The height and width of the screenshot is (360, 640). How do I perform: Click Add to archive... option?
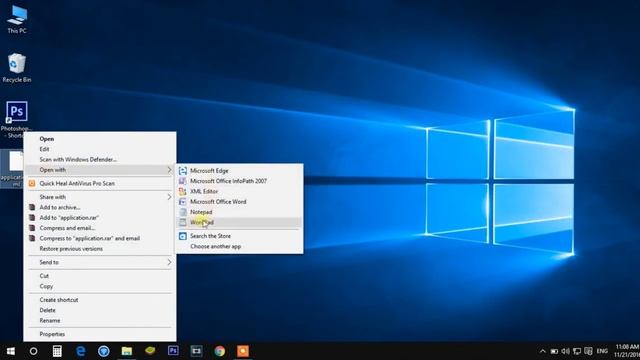[100, 207]
